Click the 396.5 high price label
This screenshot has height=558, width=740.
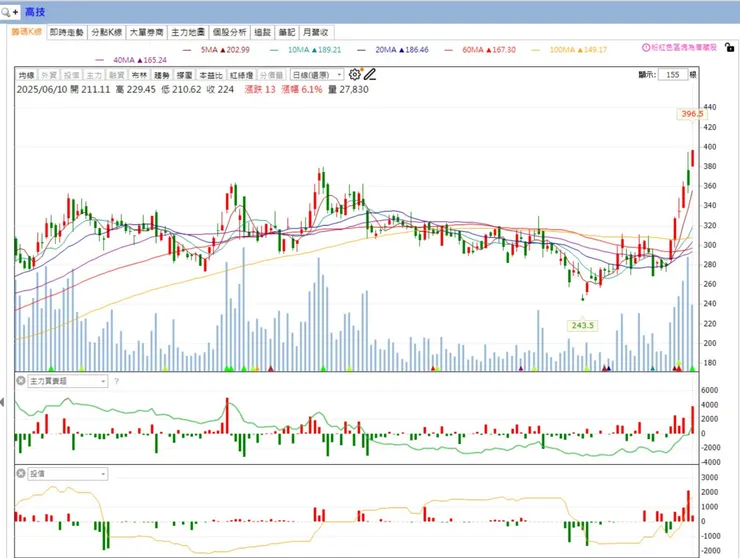(x=692, y=114)
